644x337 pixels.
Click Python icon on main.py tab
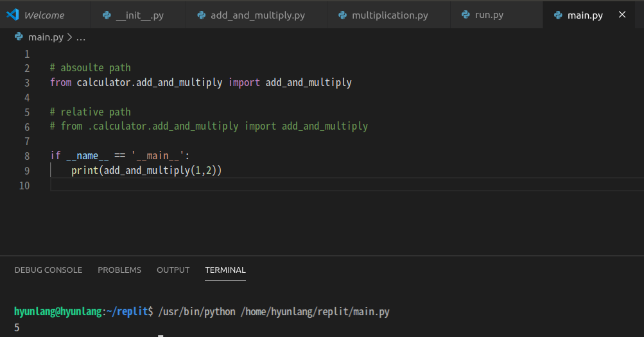point(558,15)
